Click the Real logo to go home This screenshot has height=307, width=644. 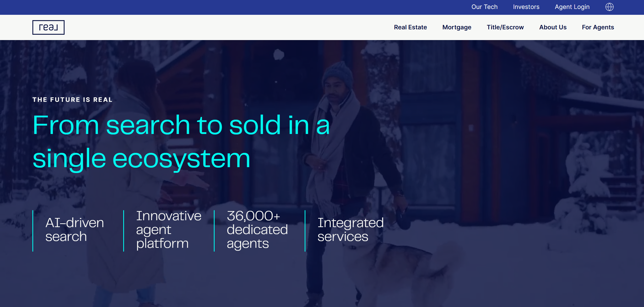(x=48, y=27)
